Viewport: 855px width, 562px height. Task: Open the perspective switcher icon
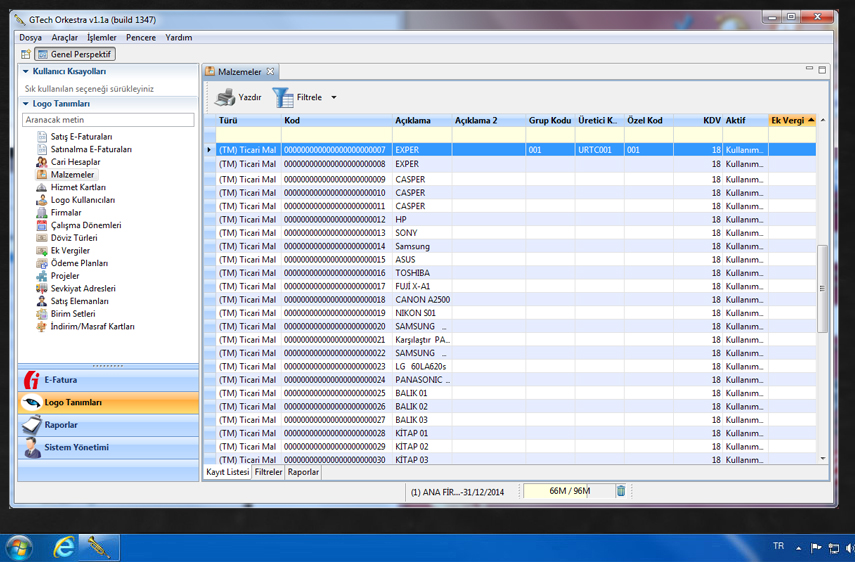tap(26, 54)
